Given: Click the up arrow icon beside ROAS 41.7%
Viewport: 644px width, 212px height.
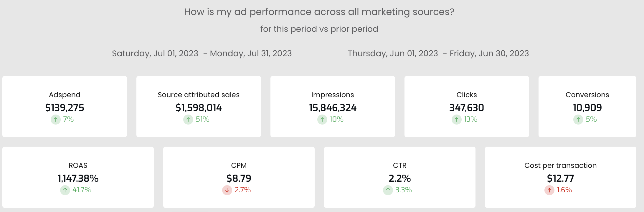Looking at the screenshot, I should click(x=65, y=190).
